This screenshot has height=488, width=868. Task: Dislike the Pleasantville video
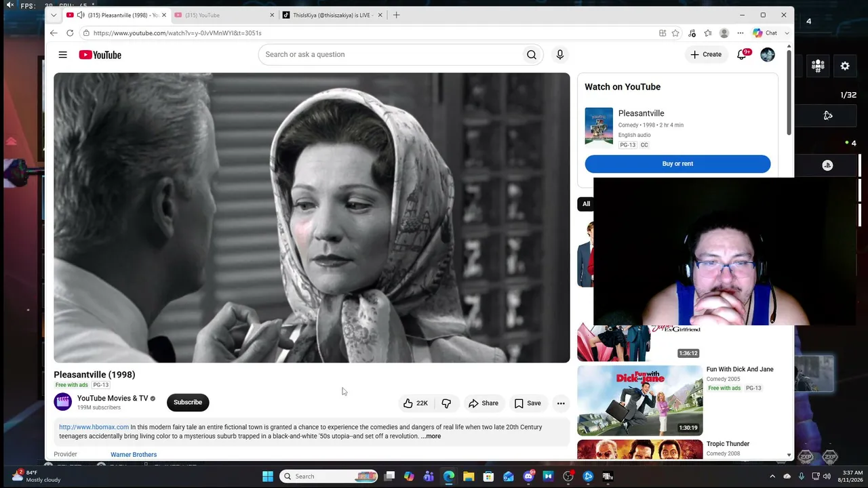tap(446, 403)
